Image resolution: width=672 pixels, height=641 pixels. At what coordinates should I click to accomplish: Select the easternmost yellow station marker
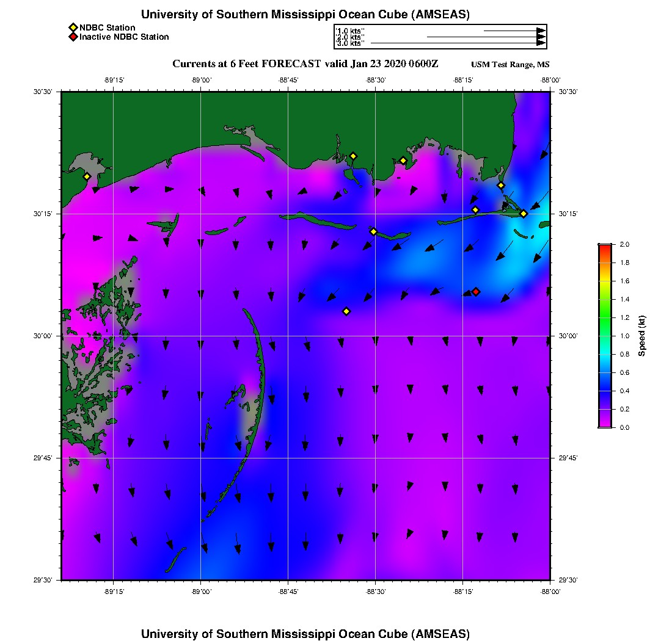pos(524,214)
